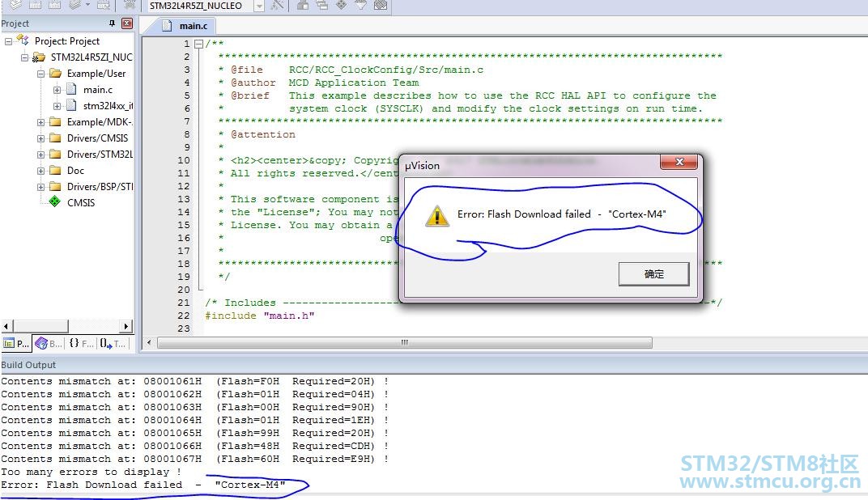The width and height of the screenshot is (868, 500).
Task: Select main.c label in project tree
Action: [x=98, y=90]
